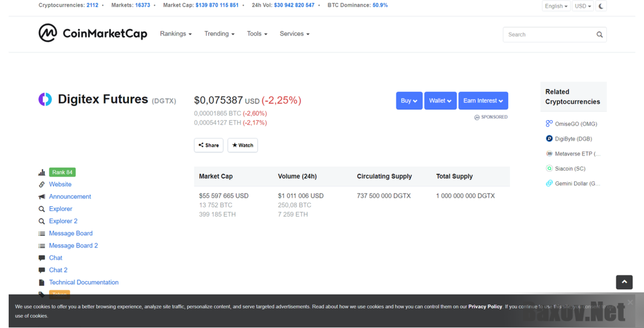644x328 pixels.
Task: Open the Website link
Action: pos(60,184)
